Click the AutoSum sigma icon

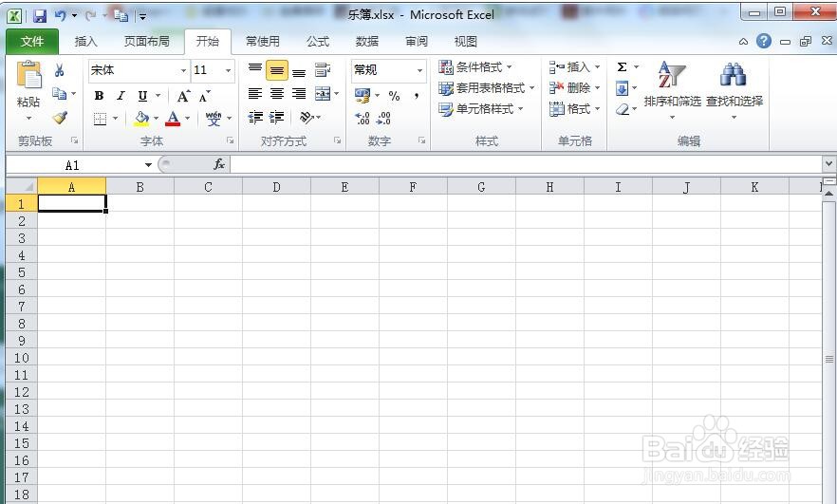(622, 67)
